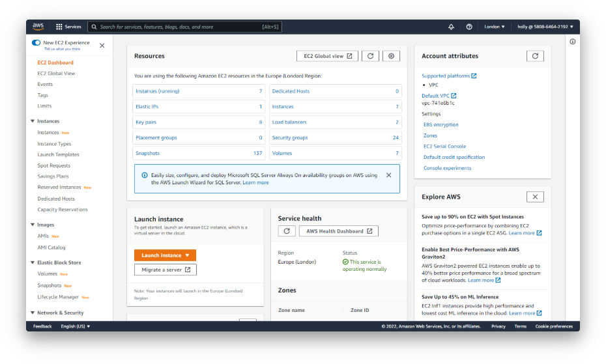Click the help question mark icon
606x364 pixels.
(x=469, y=27)
